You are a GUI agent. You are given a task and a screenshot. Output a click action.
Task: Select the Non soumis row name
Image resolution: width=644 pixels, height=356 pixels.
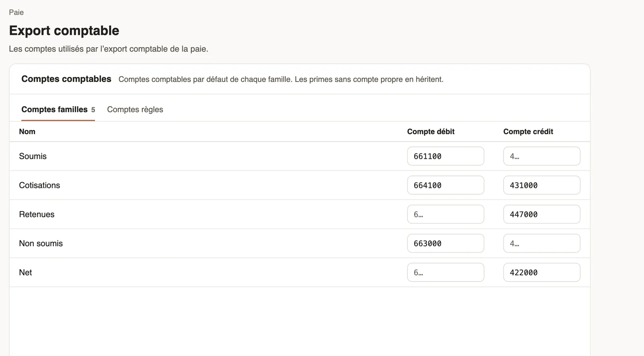pyautogui.click(x=41, y=243)
